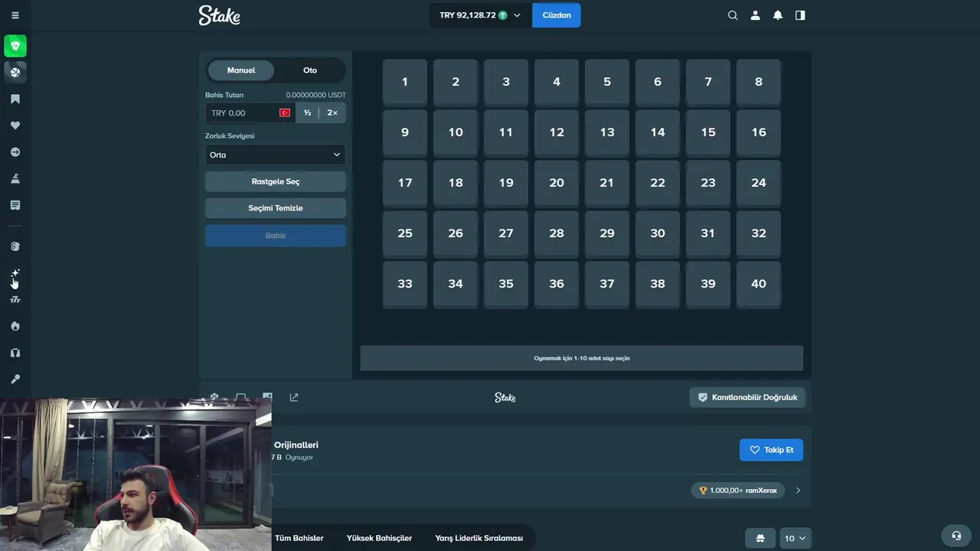Select keno number 33
This screenshot has height=551, width=980.
coord(405,284)
